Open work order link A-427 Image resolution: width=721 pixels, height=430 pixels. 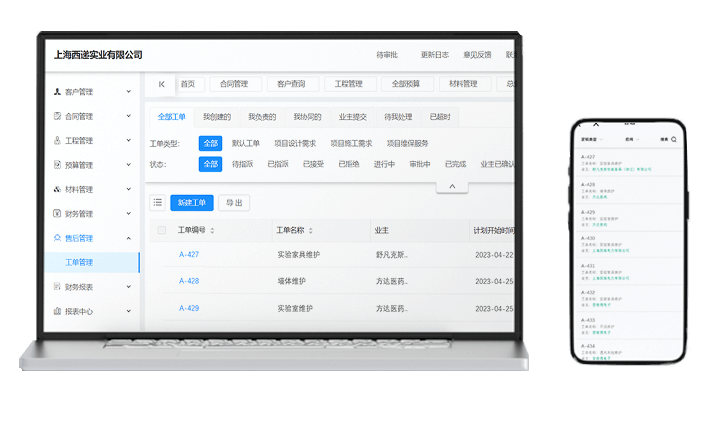pos(189,255)
